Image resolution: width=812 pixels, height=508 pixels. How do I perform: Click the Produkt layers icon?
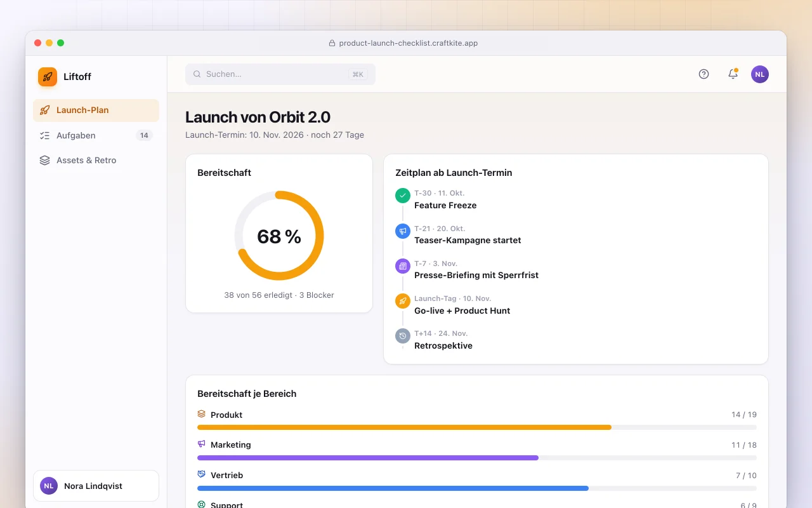point(202,414)
